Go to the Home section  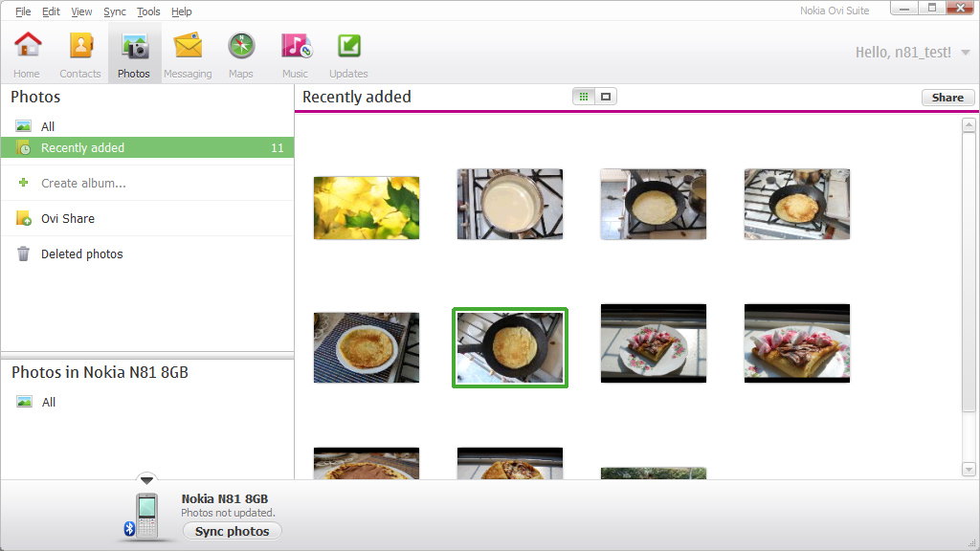[27, 55]
